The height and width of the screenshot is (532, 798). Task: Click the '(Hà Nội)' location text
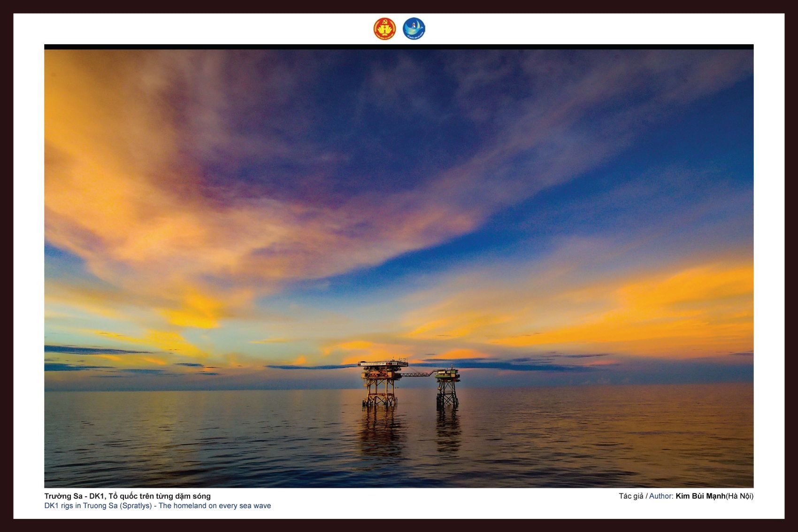[739, 496]
